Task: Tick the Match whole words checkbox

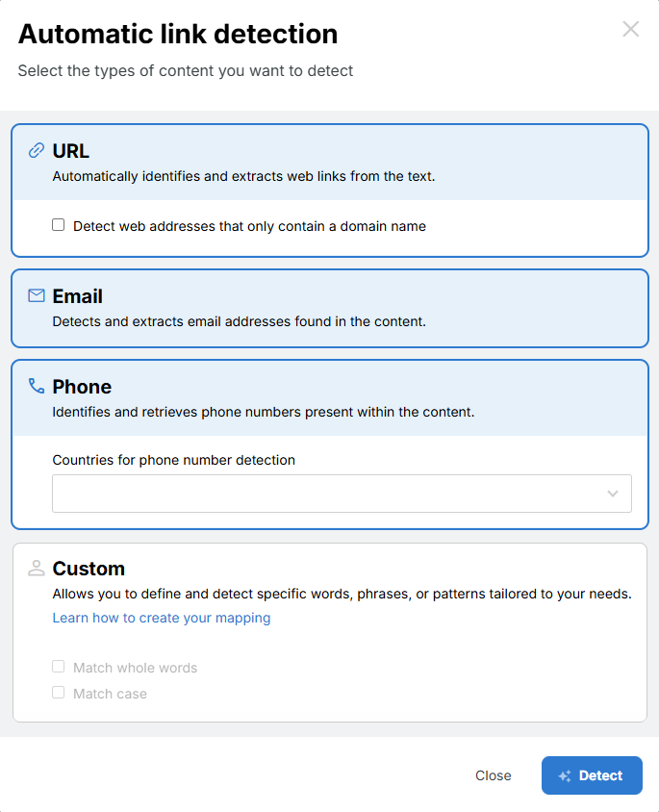Action: click(59, 667)
